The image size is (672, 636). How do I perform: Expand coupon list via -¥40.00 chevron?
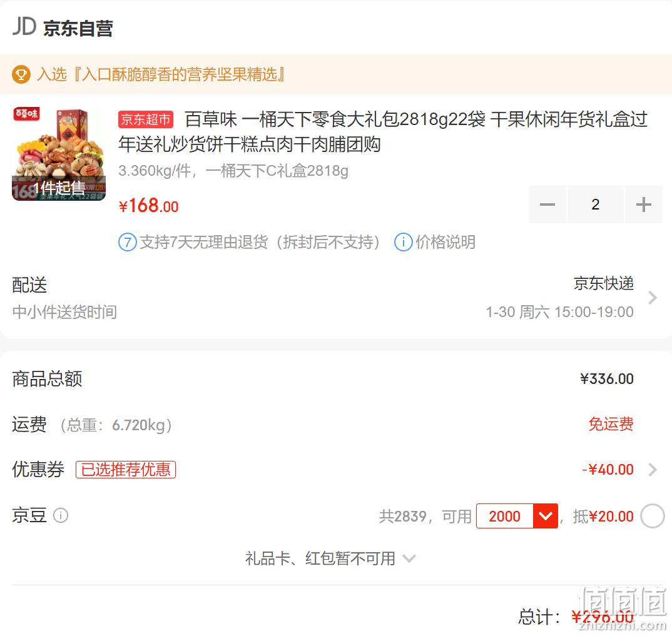[x=652, y=470]
